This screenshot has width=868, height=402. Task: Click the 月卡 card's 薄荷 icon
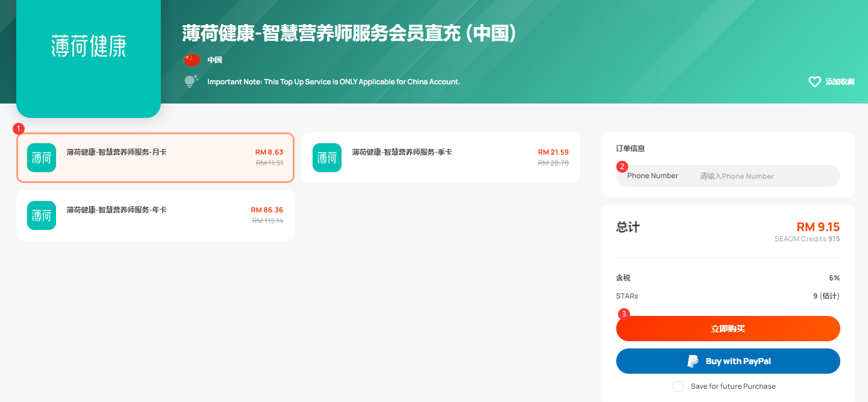click(x=42, y=158)
